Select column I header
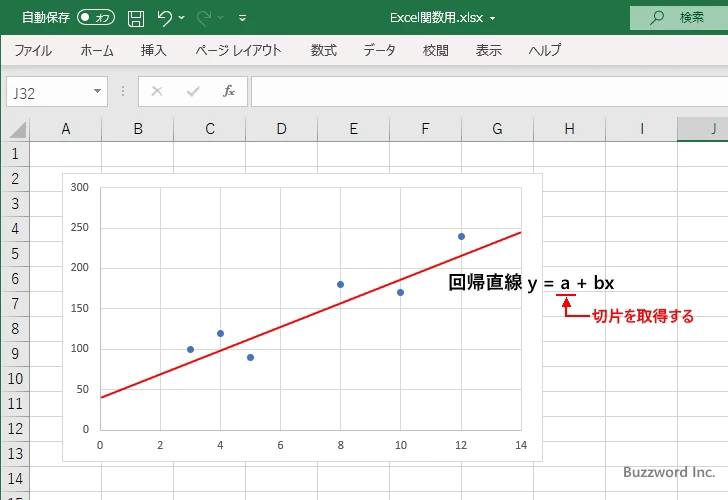Screen dimensions: 728x500 click(x=641, y=129)
